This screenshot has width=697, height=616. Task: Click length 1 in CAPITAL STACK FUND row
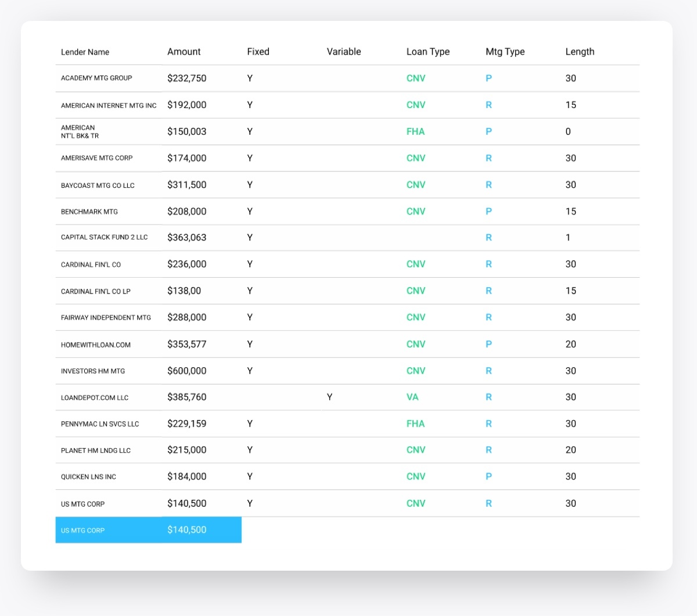point(568,237)
